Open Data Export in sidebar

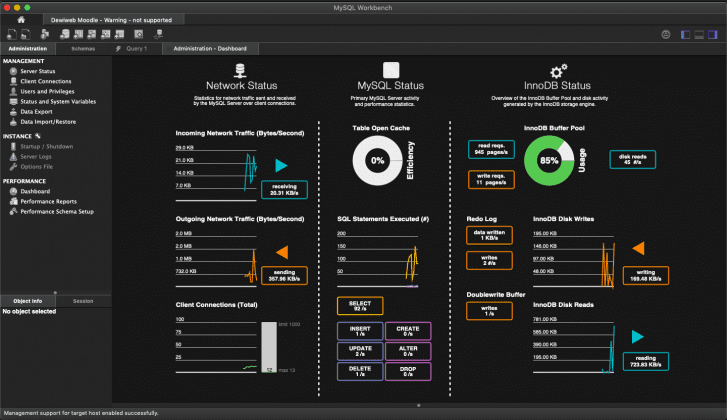pyautogui.click(x=36, y=111)
